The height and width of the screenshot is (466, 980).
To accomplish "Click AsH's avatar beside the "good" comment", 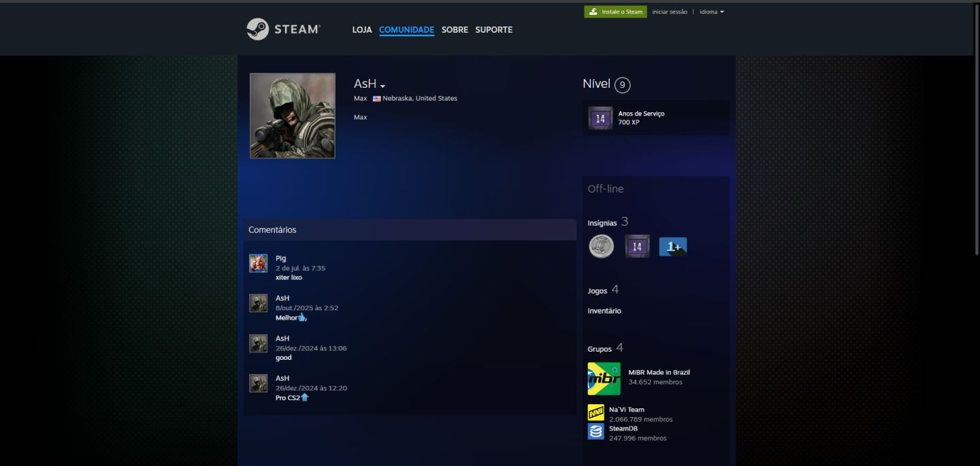I will [258, 344].
